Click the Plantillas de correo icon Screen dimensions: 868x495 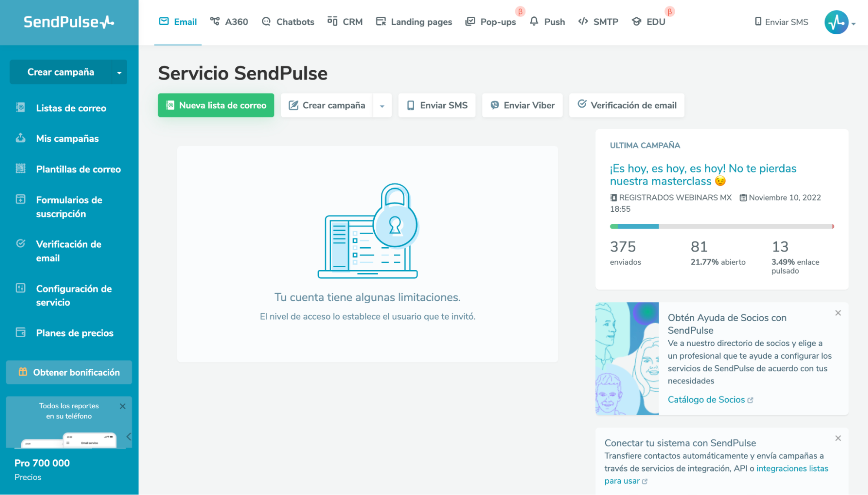click(x=20, y=168)
